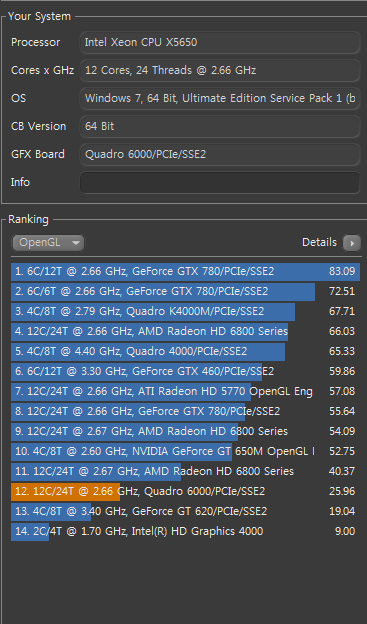Click the Details arrow button
This screenshot has width=367, height=624.
(351, 243)
